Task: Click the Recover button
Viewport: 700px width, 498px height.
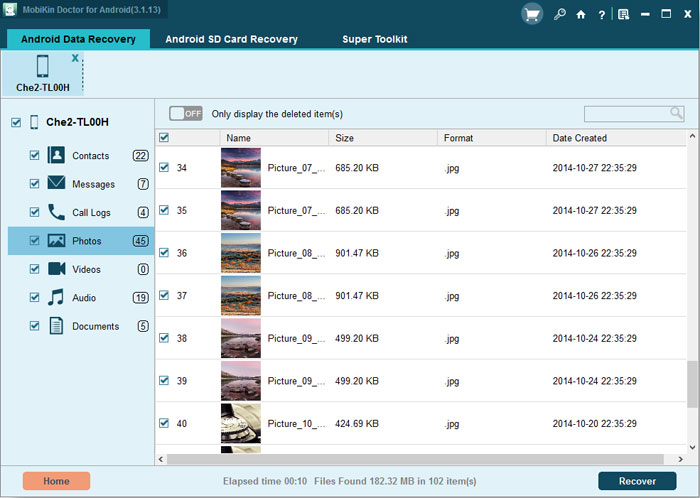Action: click(637, 481)
